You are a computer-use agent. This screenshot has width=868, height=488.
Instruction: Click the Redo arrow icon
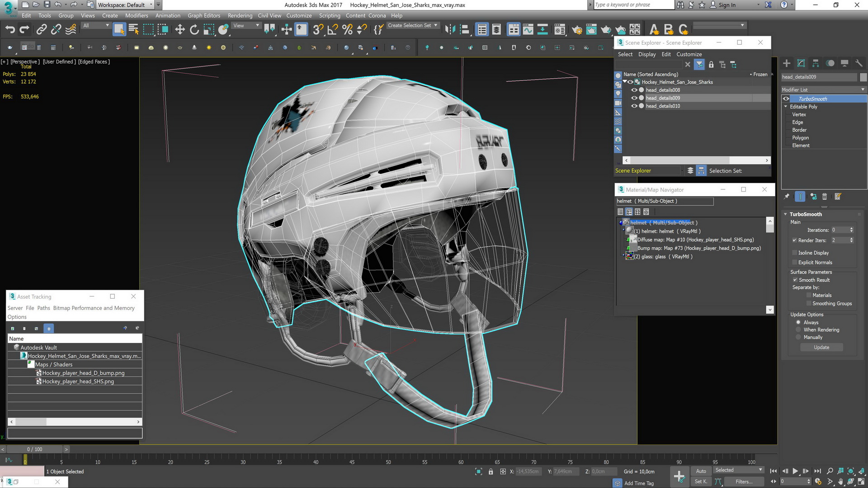pos(24,30)
